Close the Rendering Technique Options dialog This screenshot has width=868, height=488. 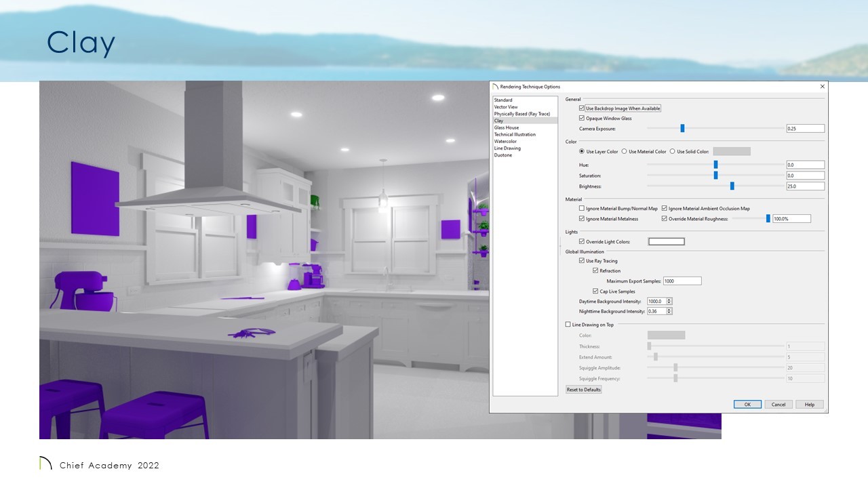pos(823,87)
